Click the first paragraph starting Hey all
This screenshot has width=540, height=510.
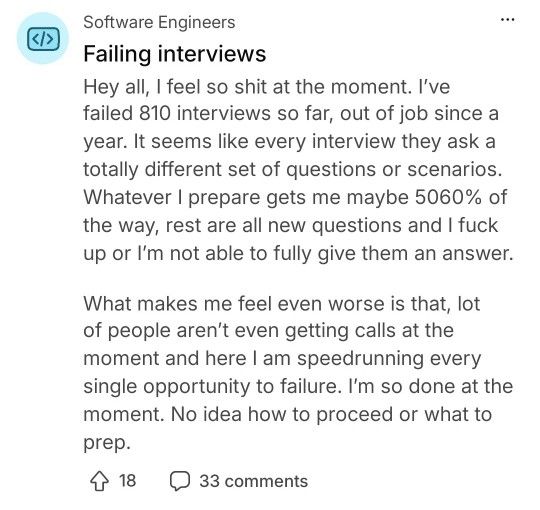click(298, 170)
